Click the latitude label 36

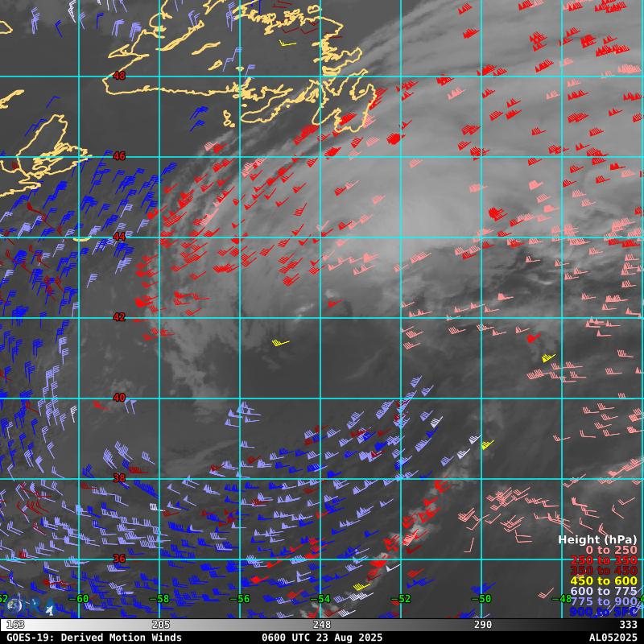click(x=119, y=559)
